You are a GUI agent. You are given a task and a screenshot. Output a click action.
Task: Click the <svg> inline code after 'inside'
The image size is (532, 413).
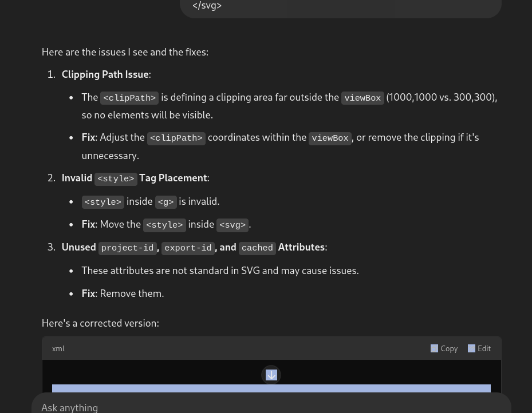[x=232, y=225]
